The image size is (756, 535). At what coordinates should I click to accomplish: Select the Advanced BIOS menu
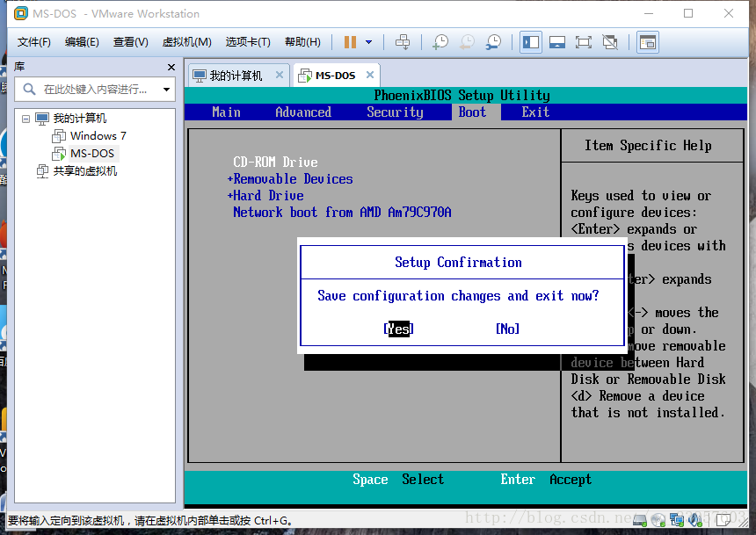(x=303, y=112)
